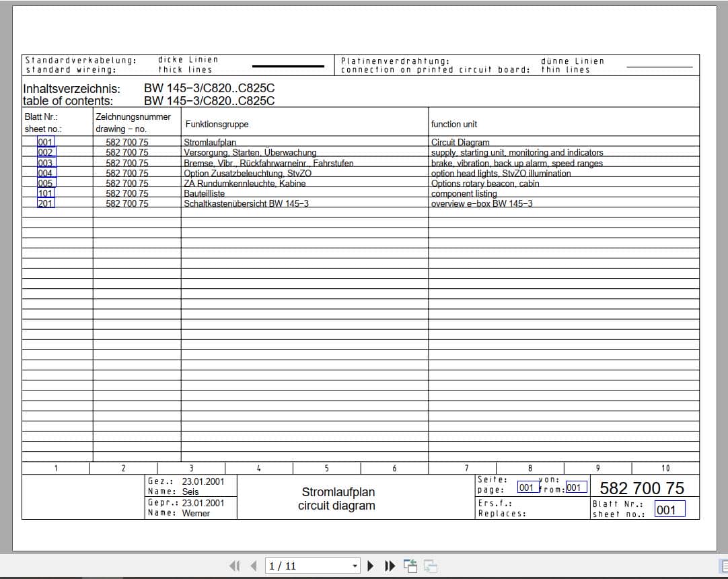728x579 pixels.
Task: Click 'Ers.f.:' label in title block
Action: [495, 503]
